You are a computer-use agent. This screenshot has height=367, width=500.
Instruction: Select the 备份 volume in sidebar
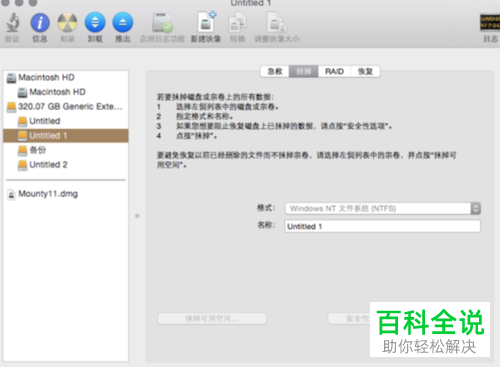pos(66,150)
